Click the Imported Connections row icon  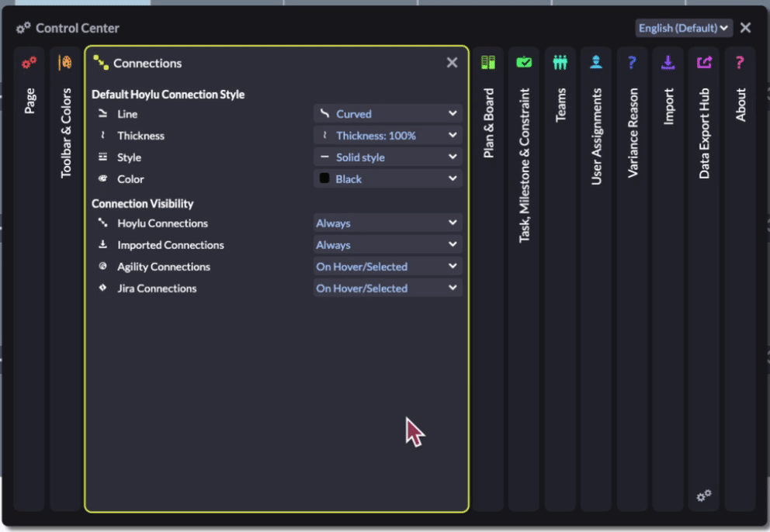pyautogui.click(x=102, y=244)
